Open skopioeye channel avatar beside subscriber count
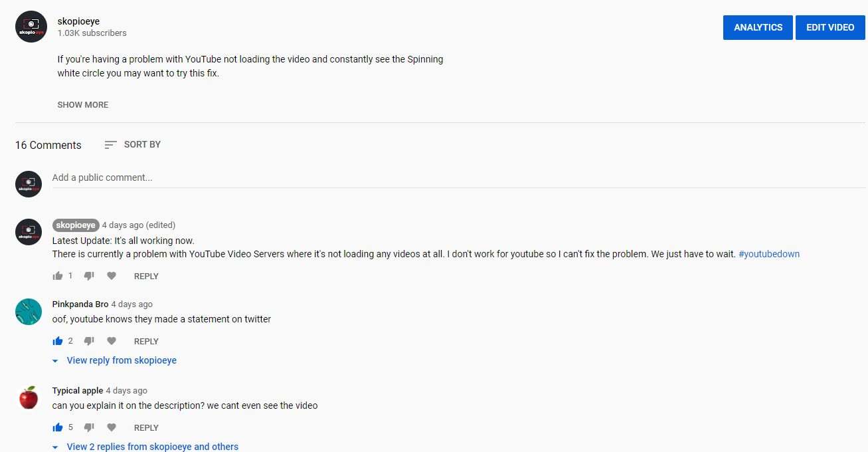 click(31, 27)
